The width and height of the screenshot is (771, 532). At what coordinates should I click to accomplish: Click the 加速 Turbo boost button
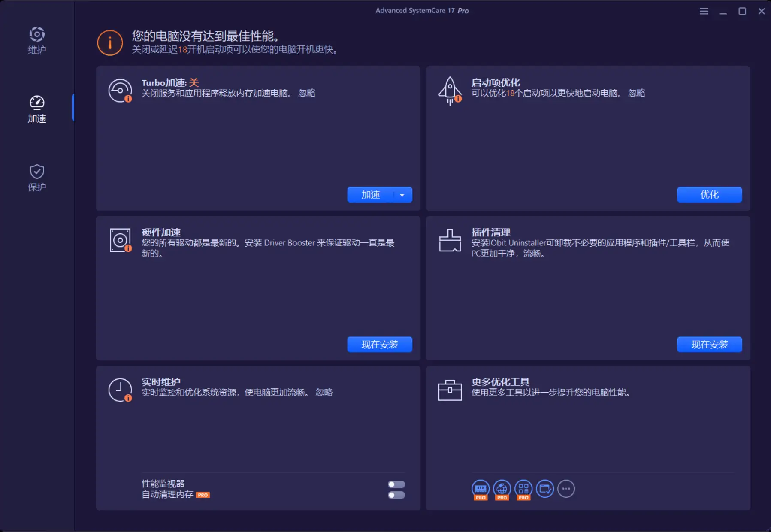click(370, 195)
